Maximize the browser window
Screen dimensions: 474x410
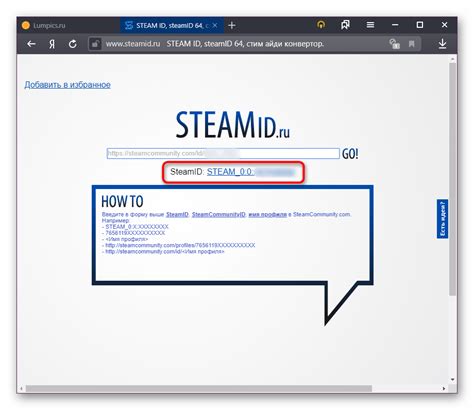click(x=420, y=25)
